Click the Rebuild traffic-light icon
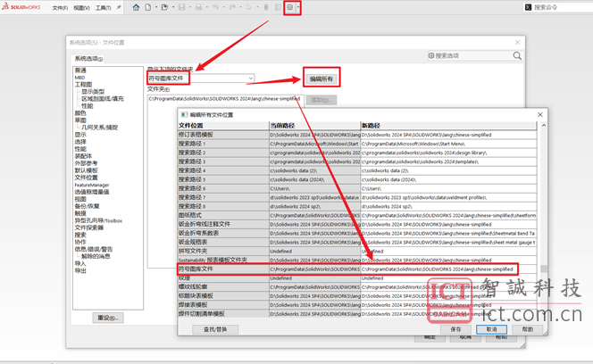 pos(266,7)
